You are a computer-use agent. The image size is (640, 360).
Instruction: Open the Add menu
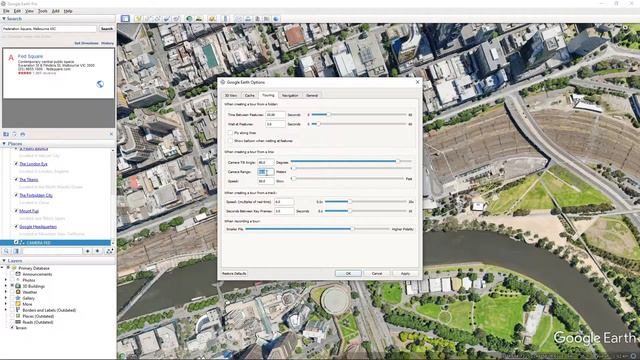[x=56, y=11]
